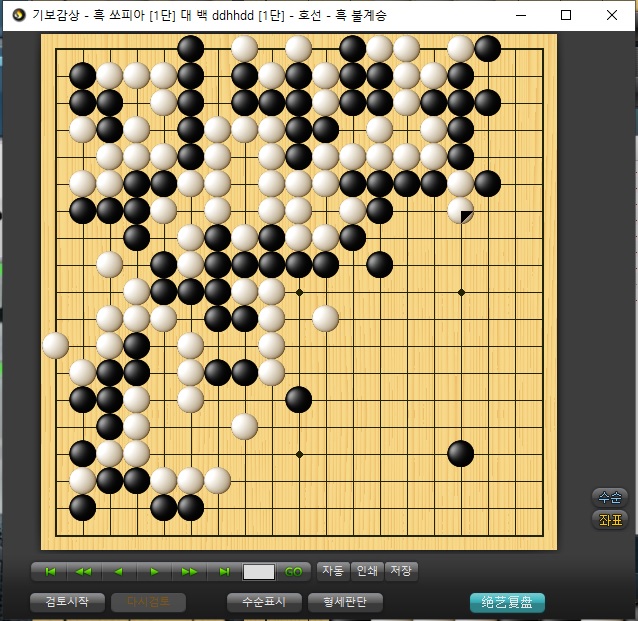Click the teal 绝艺复盘 review button
The height and width of the screenshot is (621, 638).
[x=507, y=602]
